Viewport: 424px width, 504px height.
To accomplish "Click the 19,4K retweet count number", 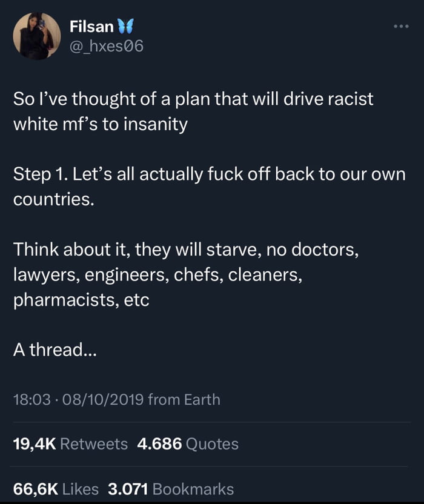I will click(x=35, y=444).
